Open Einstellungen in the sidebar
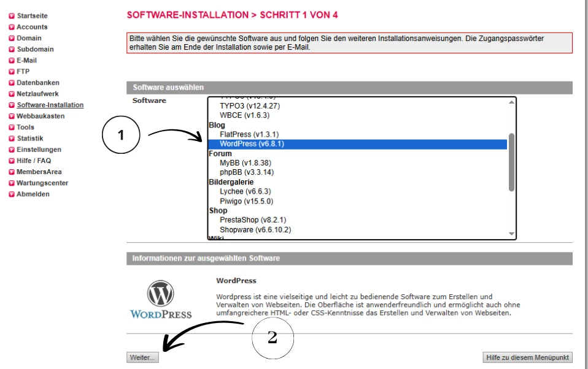The width and height of the screenshot is (588, 369). pyautogui.click(x=39, y=150)
